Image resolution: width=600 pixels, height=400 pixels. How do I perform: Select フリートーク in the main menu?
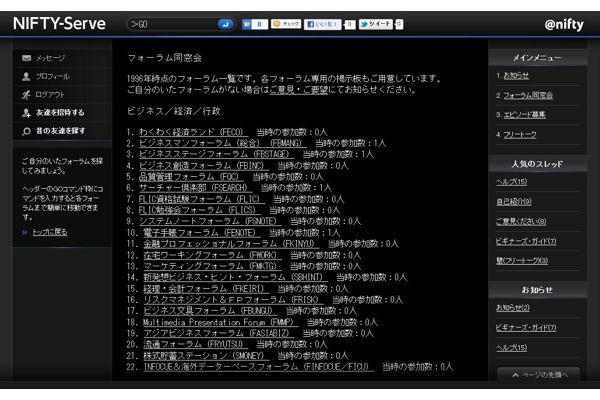click(x=520, y=133)
